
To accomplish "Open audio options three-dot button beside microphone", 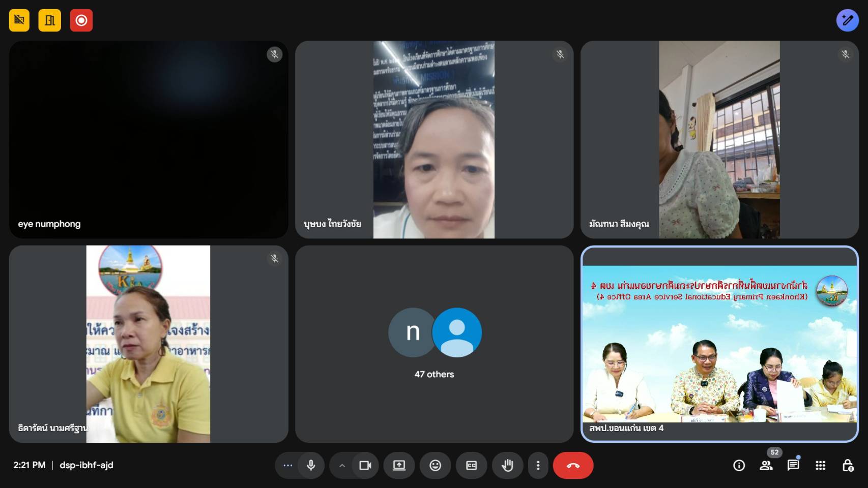I will tap(287, 466).
